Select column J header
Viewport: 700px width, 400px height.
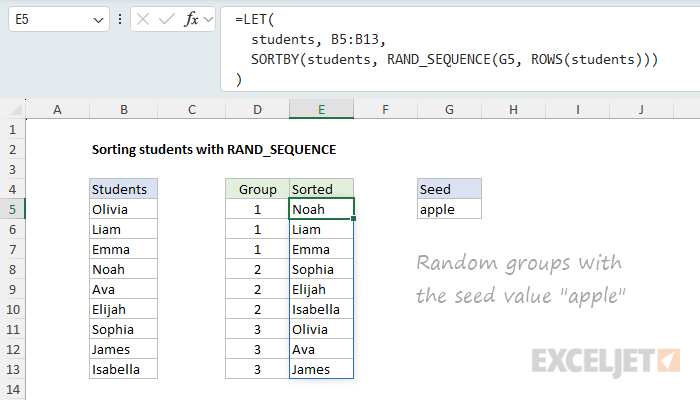coord(641,109)
